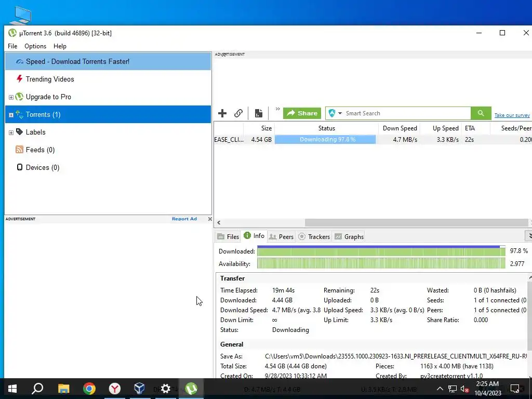This screenshot has height=399, width=532.
Task: Click the Save As path text
Action: (396, 356)
